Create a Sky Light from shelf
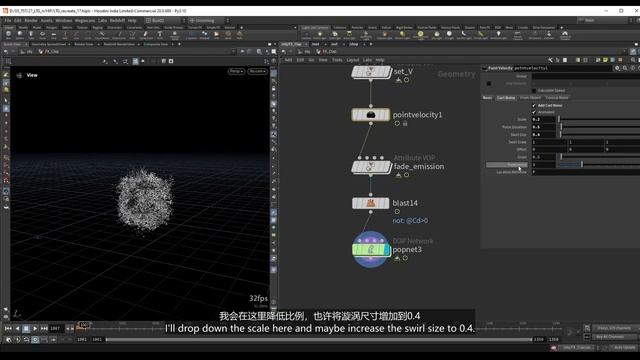640x360 pixels. (437, 35)
